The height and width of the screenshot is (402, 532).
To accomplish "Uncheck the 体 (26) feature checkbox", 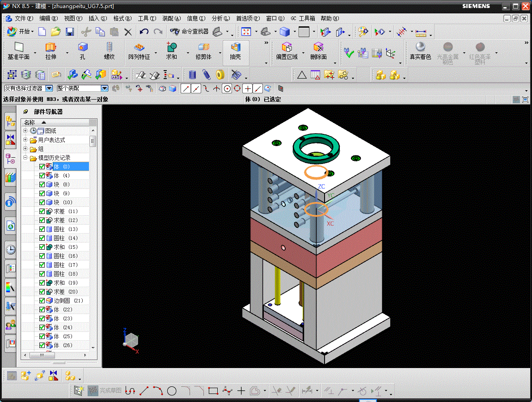I will (x=42, y=345).
